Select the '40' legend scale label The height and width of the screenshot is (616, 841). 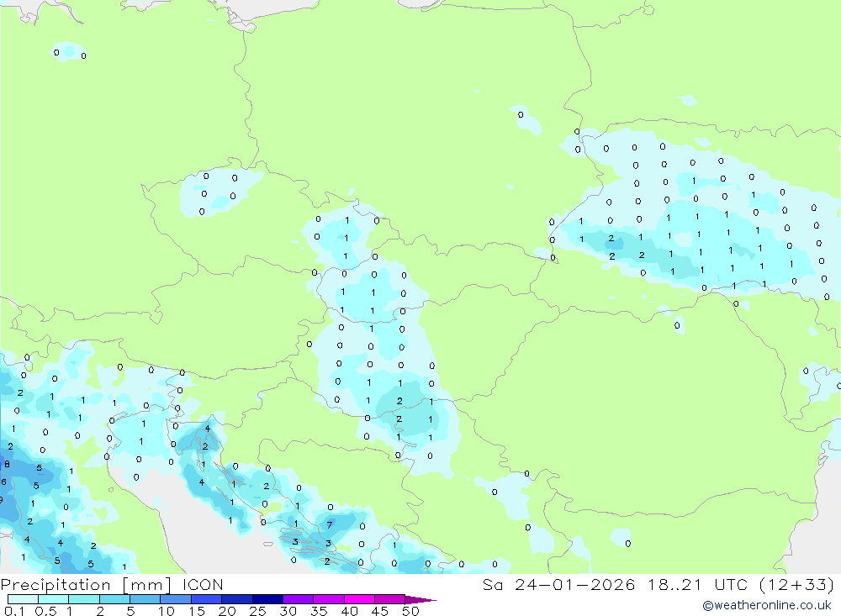point(349,611)
